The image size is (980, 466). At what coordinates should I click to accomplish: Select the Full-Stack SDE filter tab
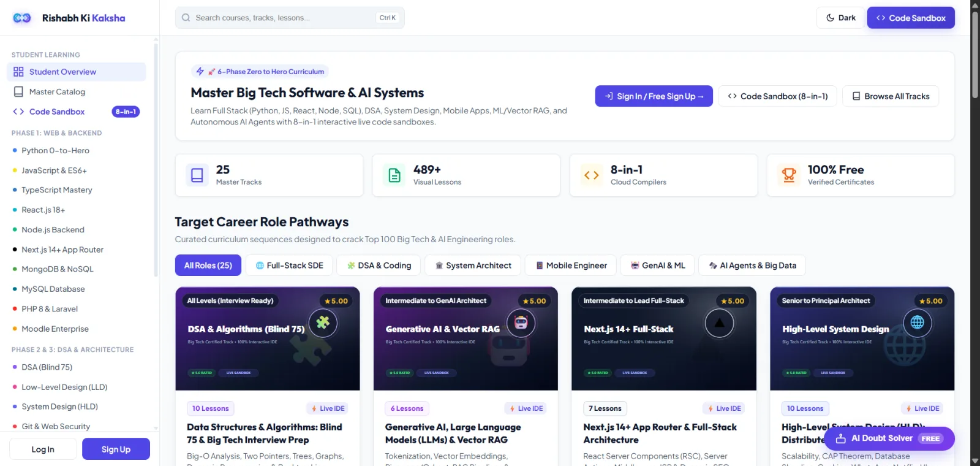click(289, 265)
